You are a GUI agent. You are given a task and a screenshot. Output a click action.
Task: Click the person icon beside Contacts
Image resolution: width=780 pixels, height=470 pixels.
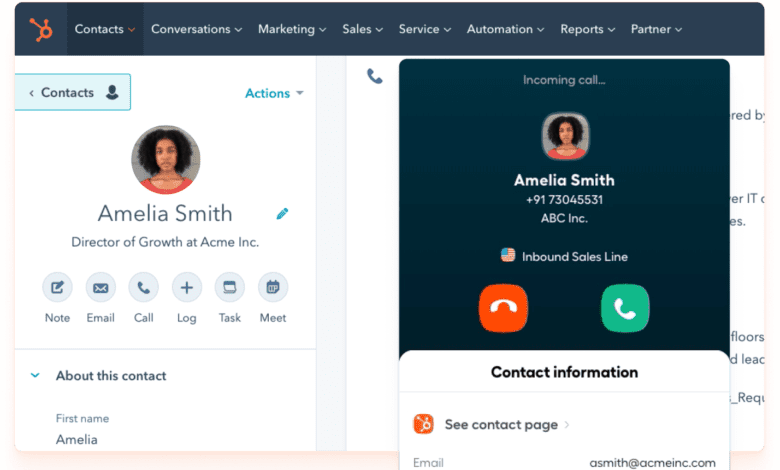(x=112, y=92)
